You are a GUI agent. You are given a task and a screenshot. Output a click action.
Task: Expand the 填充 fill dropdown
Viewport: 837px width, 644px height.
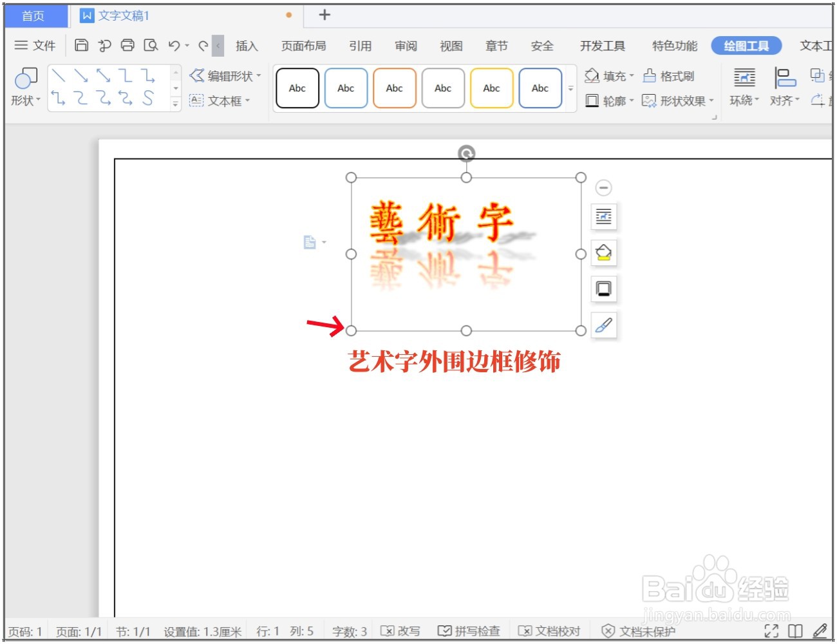tap(631, 76)
